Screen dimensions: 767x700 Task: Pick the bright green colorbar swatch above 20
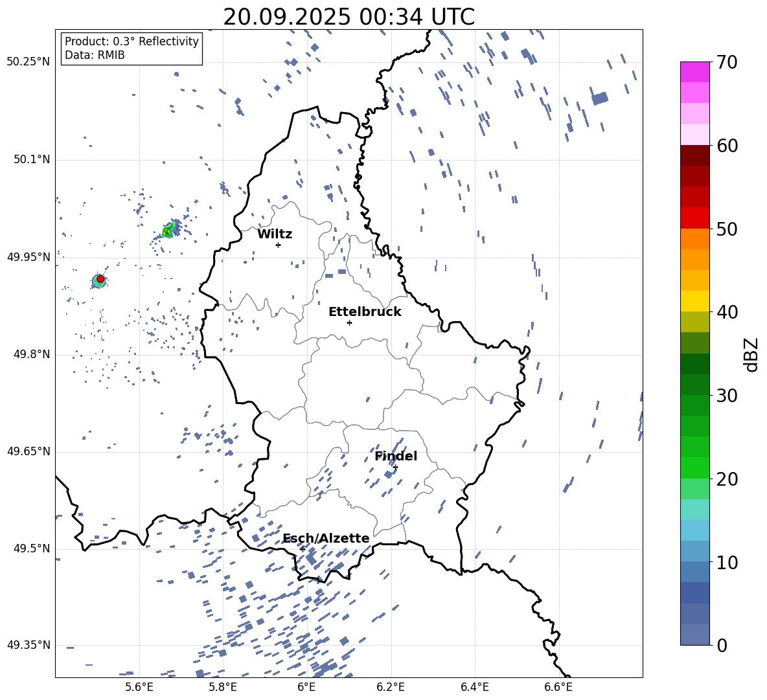(694, 468)
